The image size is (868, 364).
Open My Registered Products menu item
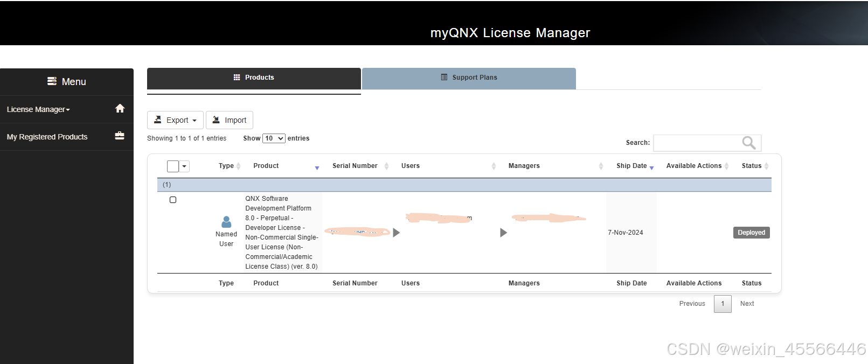[x=67, y=137]
